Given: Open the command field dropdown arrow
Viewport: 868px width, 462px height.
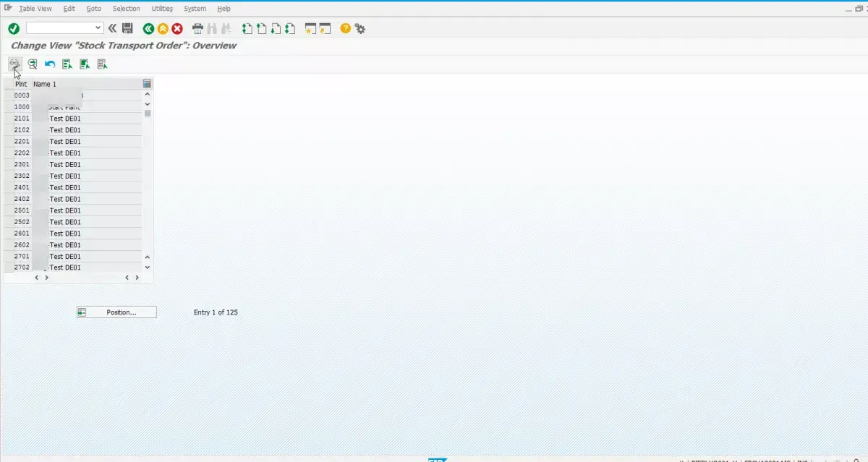Looking at the screenshot, I should [x=99, y=28].
